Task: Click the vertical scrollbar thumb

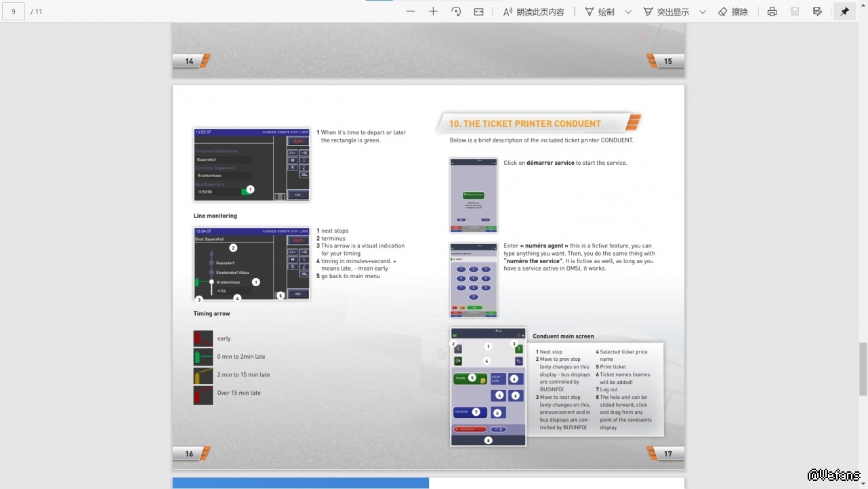Action: pos(863,369)
